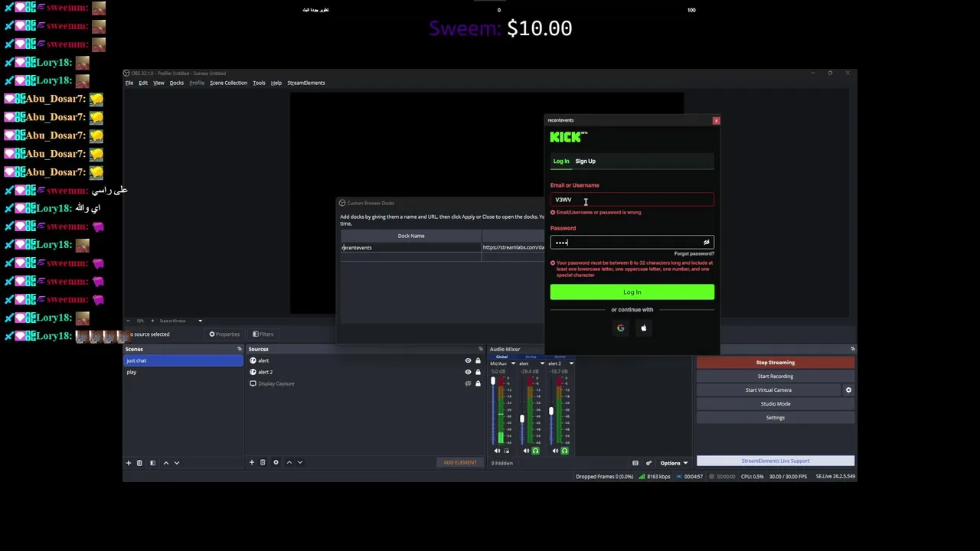Open the StreamElements menu
The image size is (980, 551).
(x=306, y=83)
